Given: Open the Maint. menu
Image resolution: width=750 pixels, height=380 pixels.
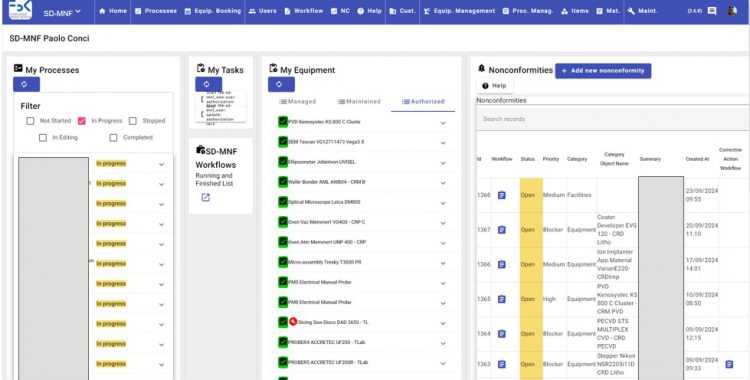Looking at the screenshot, I should coord(644,11).
